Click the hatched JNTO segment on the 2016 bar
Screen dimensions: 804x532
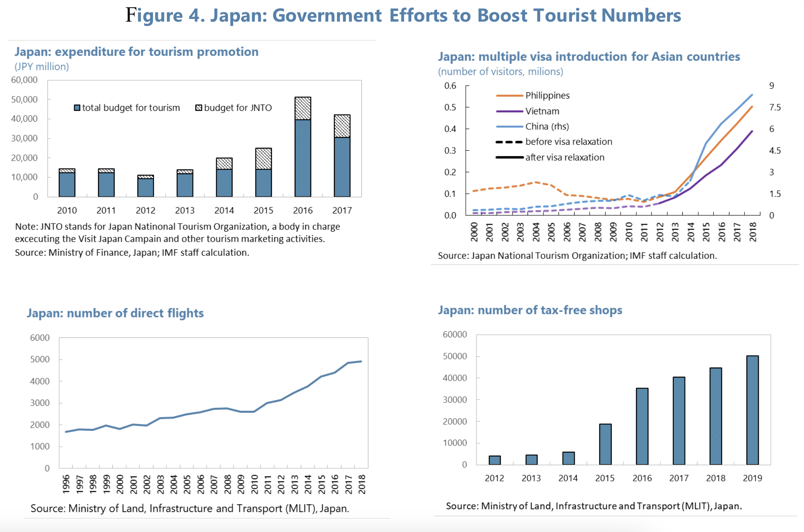(304, 109)
